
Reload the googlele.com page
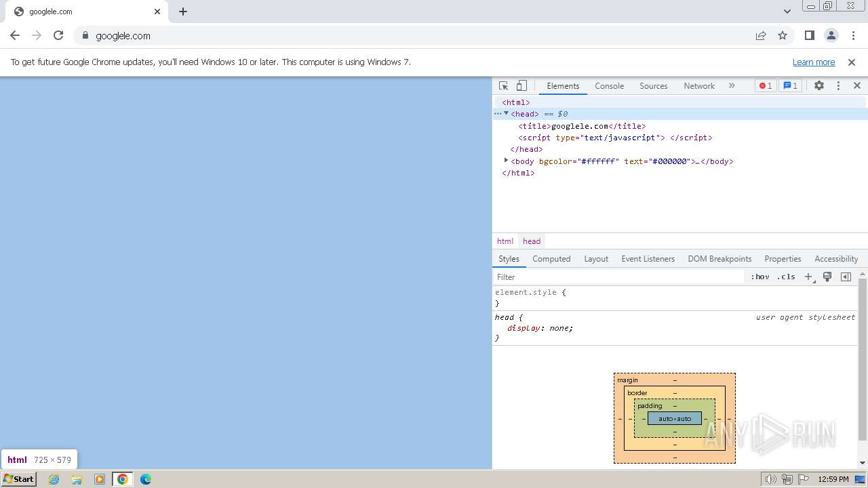tap(58, 35)
